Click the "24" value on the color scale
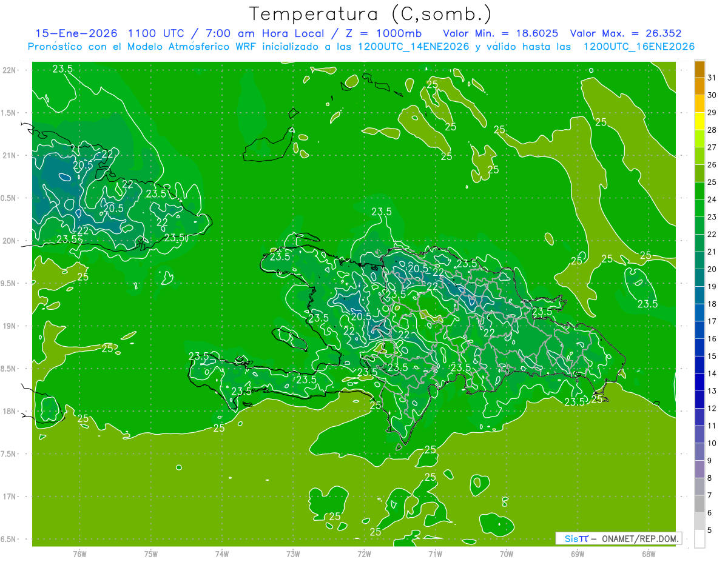Viewport: 728px width, 562px height. 712,199
